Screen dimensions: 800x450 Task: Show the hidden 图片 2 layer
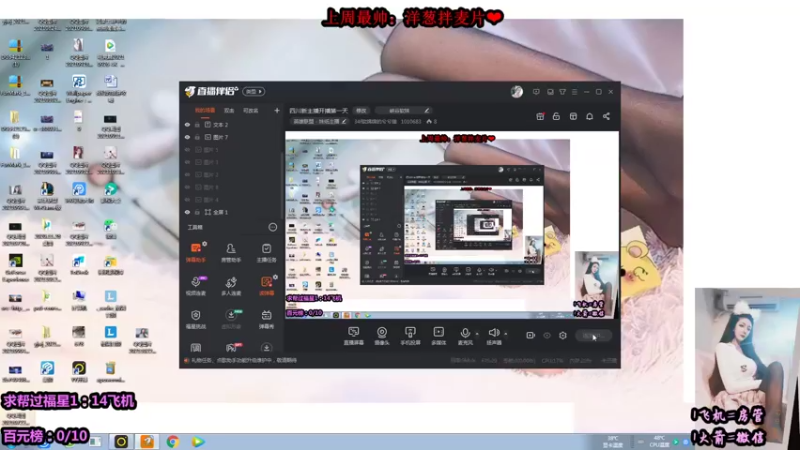tap(187, 174)
